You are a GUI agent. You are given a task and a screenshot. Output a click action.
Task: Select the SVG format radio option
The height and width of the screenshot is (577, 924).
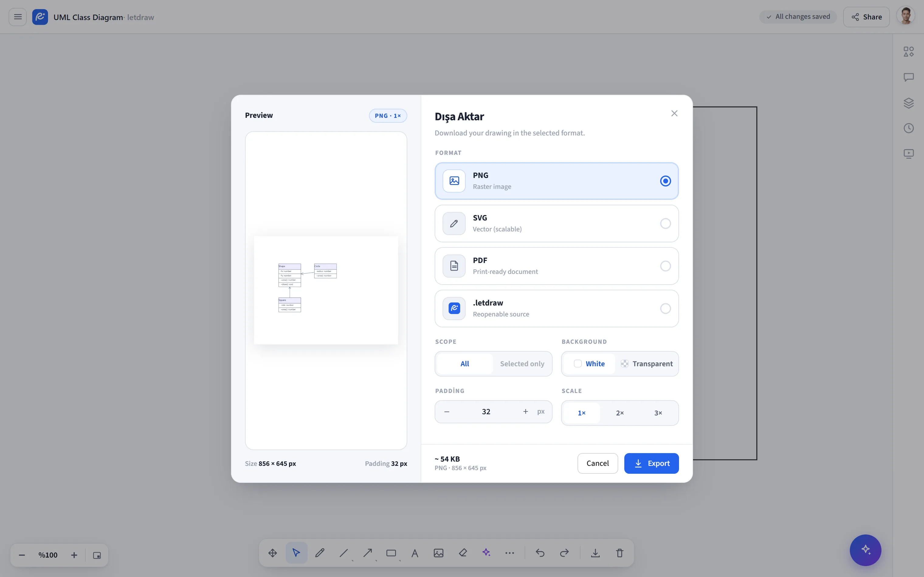click(x=556, y=223)
